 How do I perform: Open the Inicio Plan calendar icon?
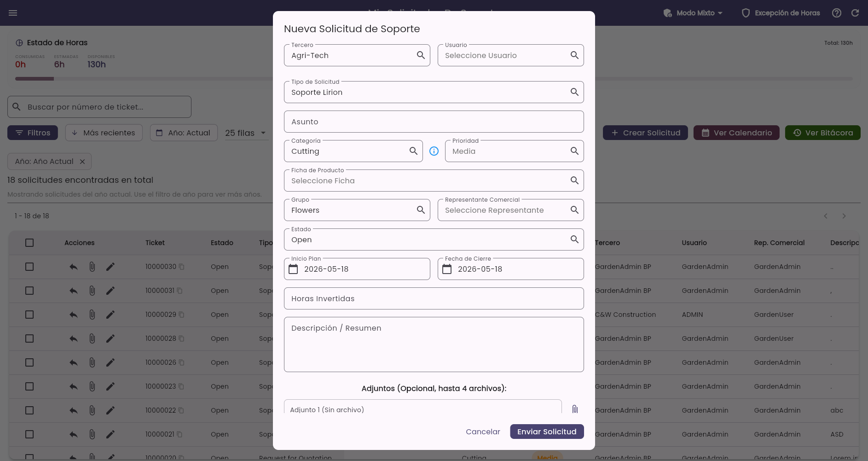pos(293,269)
